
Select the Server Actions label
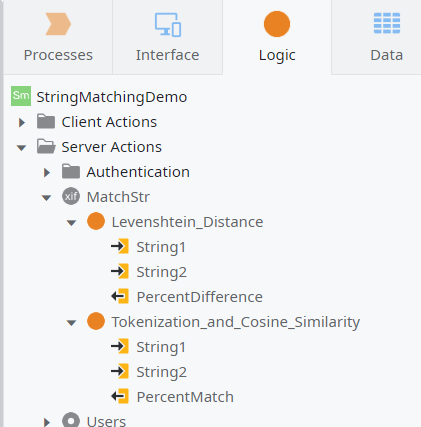tap(112, 147)
